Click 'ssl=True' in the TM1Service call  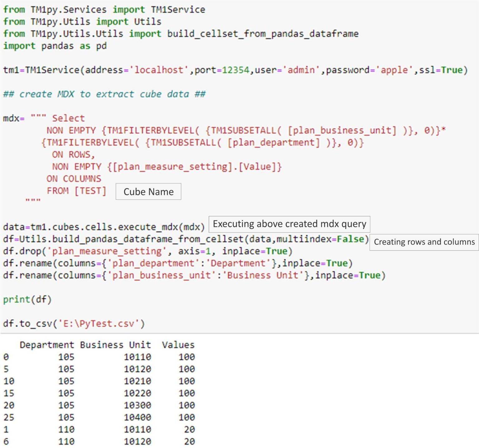click(441, 70)
